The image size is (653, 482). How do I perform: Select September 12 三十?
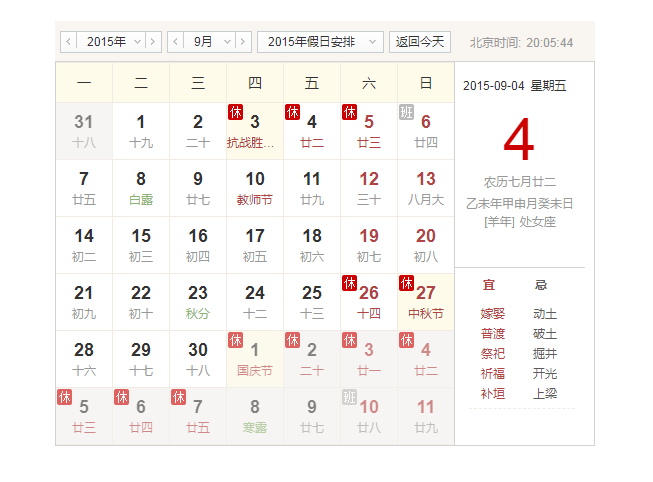[369, 188]
